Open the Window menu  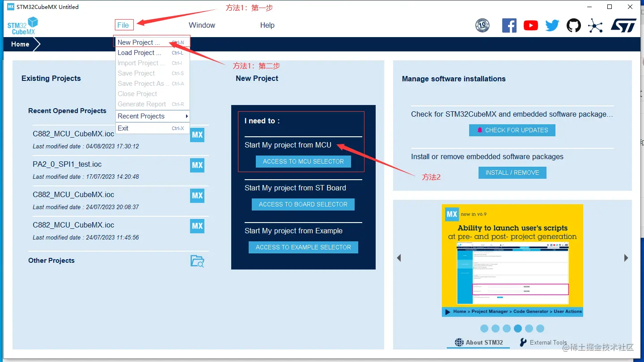202,25
